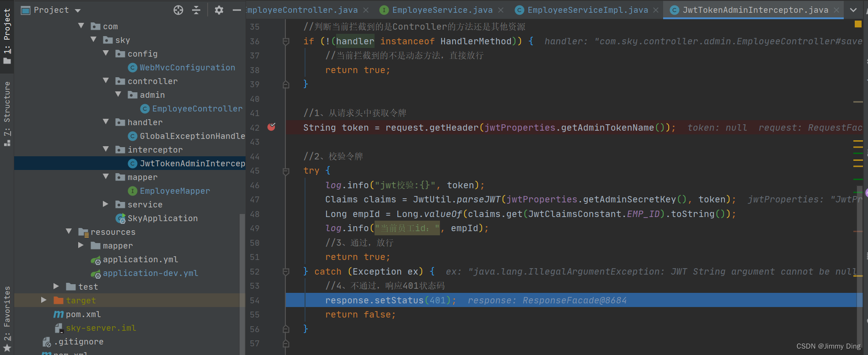The width and height of the screenshot is (868, 355).
Task: Click line number 47 in gutter
Action: pos(255,200)
